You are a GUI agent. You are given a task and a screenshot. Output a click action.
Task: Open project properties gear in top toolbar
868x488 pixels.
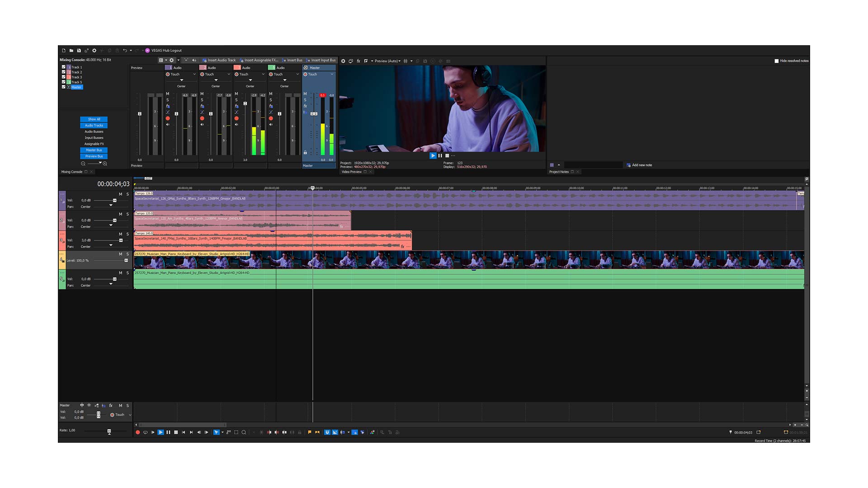94,51
